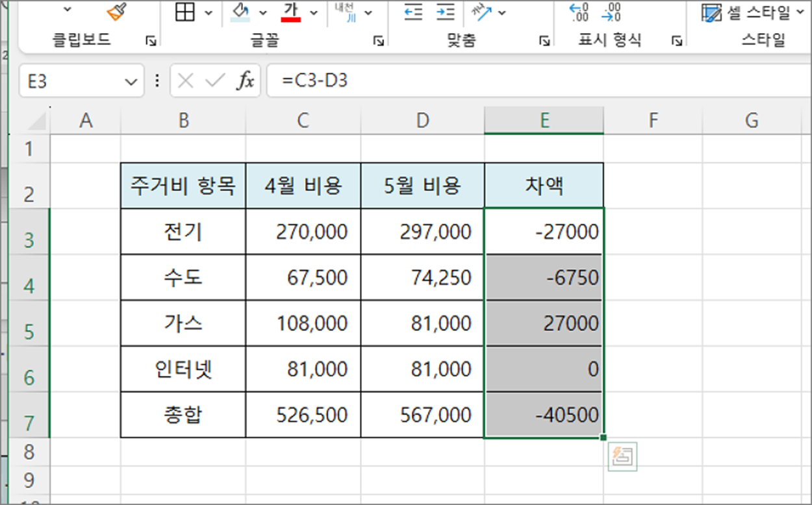Select cell with value 74,250
Viewport: 812px width, 505px height.
(x=423, y=278)
